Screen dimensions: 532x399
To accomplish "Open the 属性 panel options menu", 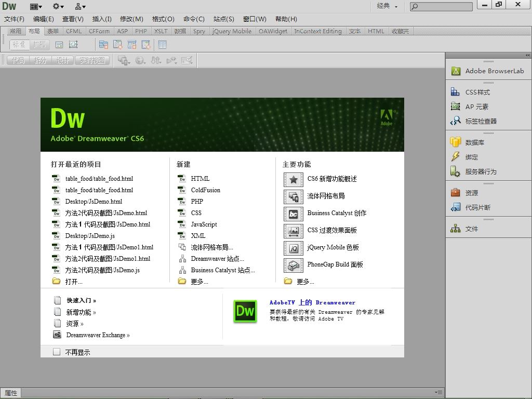I will pyautogui.click(x=438, y=393).
